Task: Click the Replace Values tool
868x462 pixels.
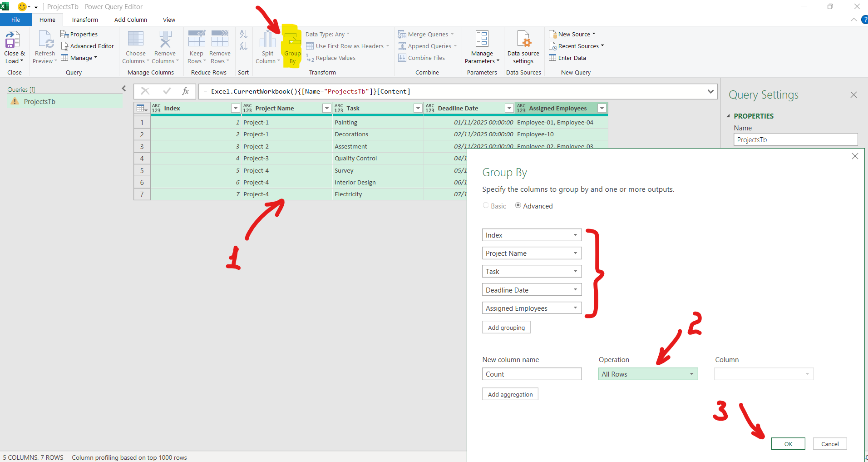Action: click(330, 58)
